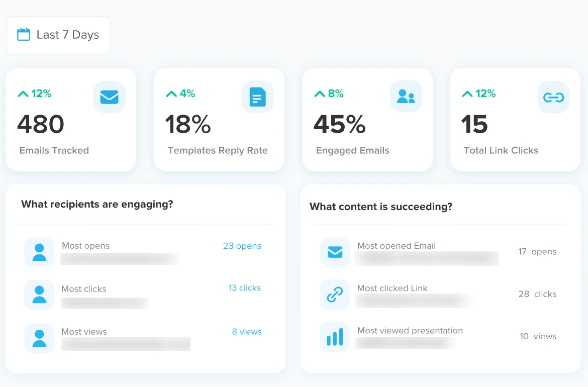Screen dimensions: 588x387
Task: Select the 480 Emails Tracked value
Action: pos(41,124)
